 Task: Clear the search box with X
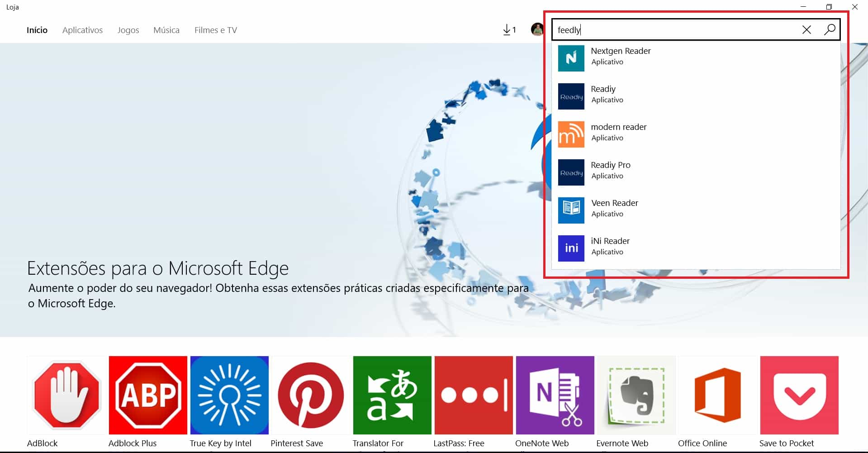click(806, 30)
